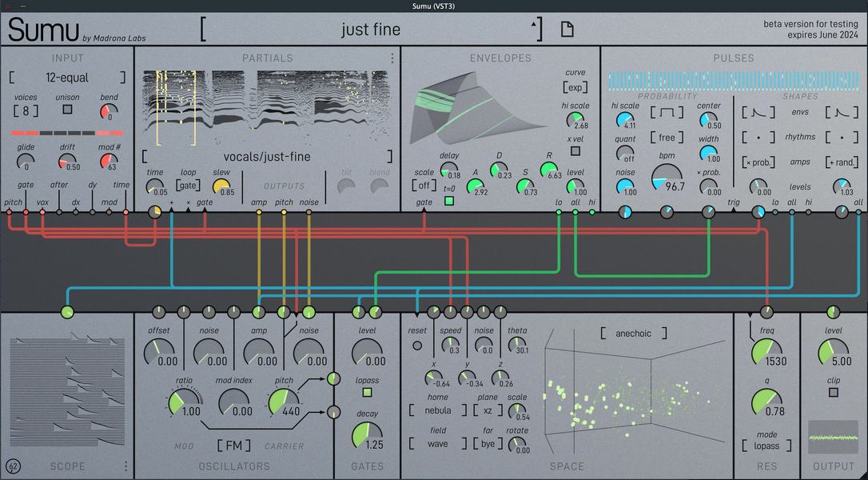The image size is (868, 480).
Task: Click the round reset button in Space
Action: [417, 346]
